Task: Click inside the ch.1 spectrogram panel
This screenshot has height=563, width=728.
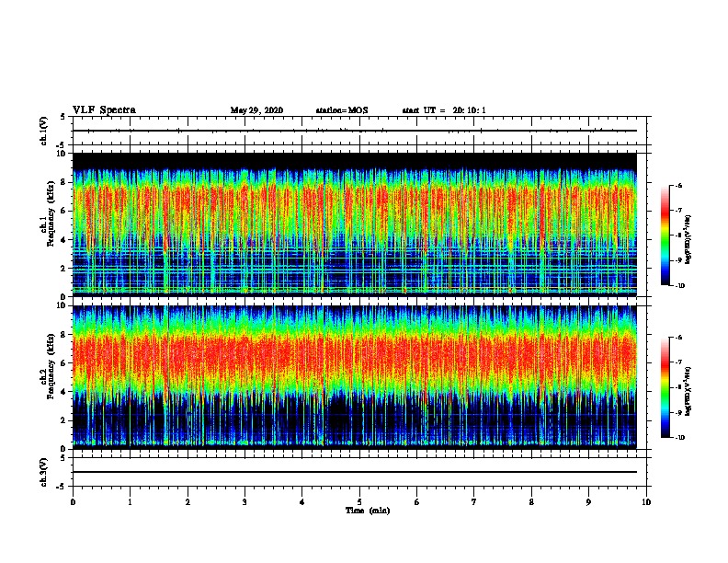Action: click(x=354, y=224)
